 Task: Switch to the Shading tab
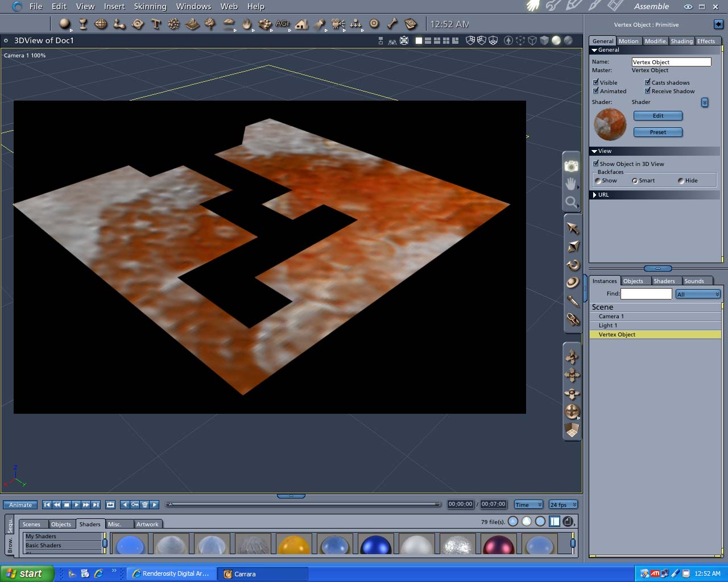(x=681, y=41)
